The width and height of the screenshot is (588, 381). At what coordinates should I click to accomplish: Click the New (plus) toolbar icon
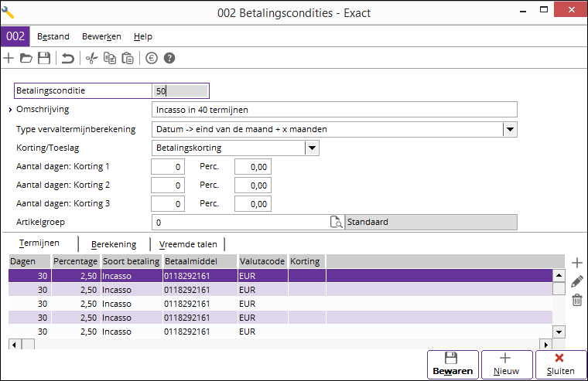(9, 58)
